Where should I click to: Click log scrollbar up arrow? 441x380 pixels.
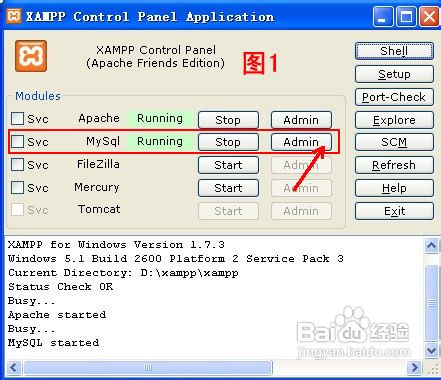pyautogui.click(x=432, y=246)
